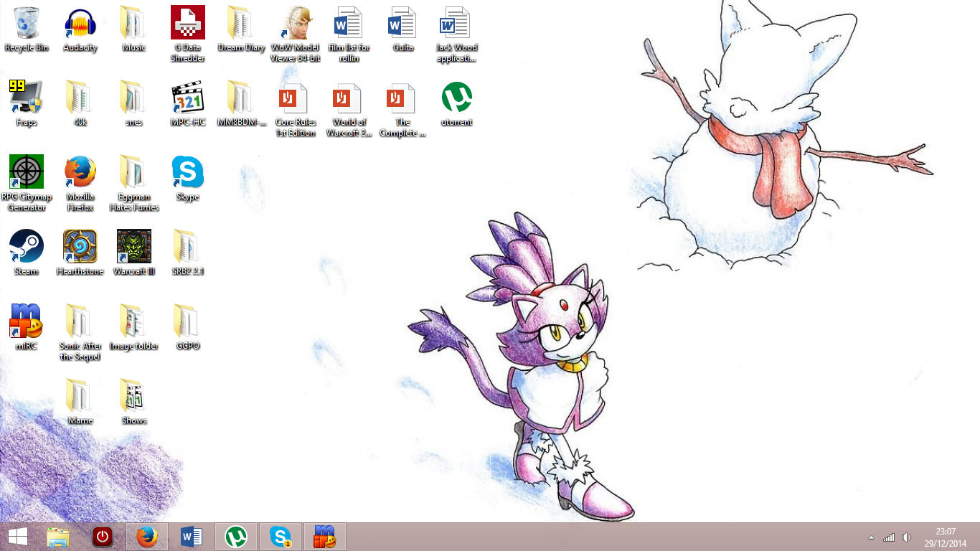Select the mIRC desktop shortcut
The image size is (980, 551).
pyautogui.click(x=27, y=328)
